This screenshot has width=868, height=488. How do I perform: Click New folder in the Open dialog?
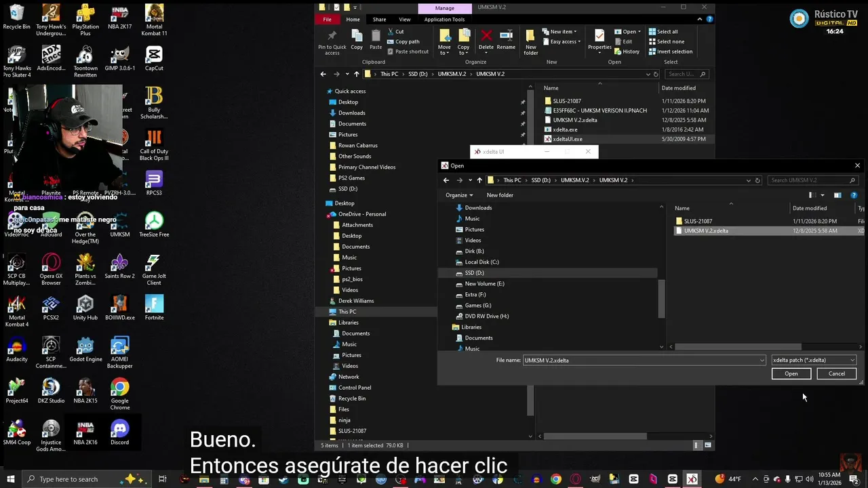point(500,195)
